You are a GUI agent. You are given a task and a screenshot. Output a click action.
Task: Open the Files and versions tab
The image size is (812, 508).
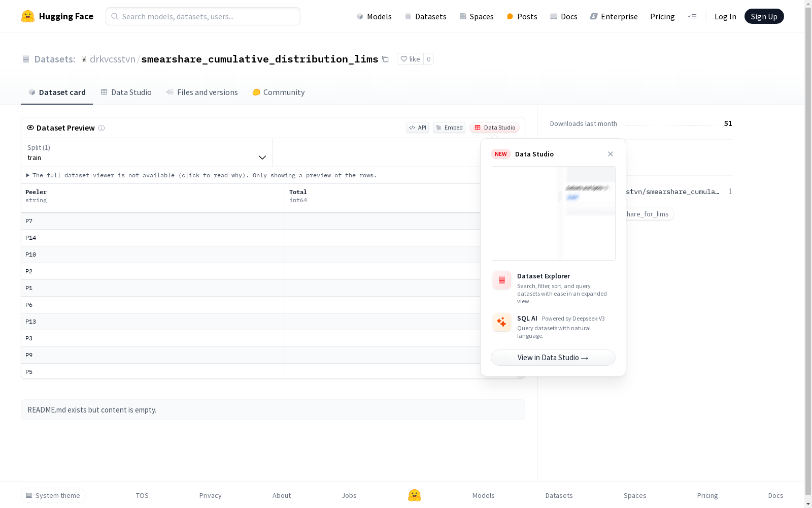(x=202, y=92)
